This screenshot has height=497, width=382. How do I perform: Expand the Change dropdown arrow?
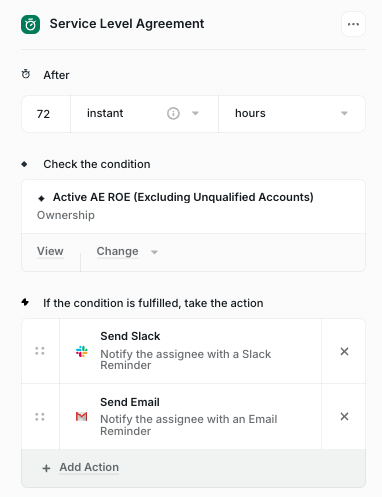[x=154, y=252]
